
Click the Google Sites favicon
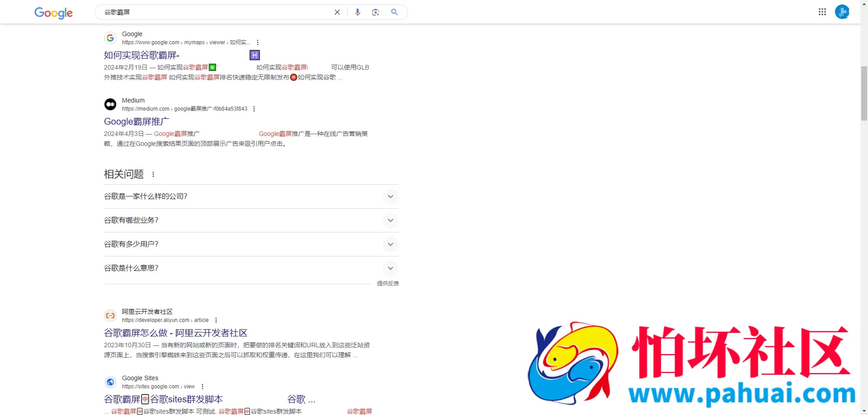[x=110, y=382]
